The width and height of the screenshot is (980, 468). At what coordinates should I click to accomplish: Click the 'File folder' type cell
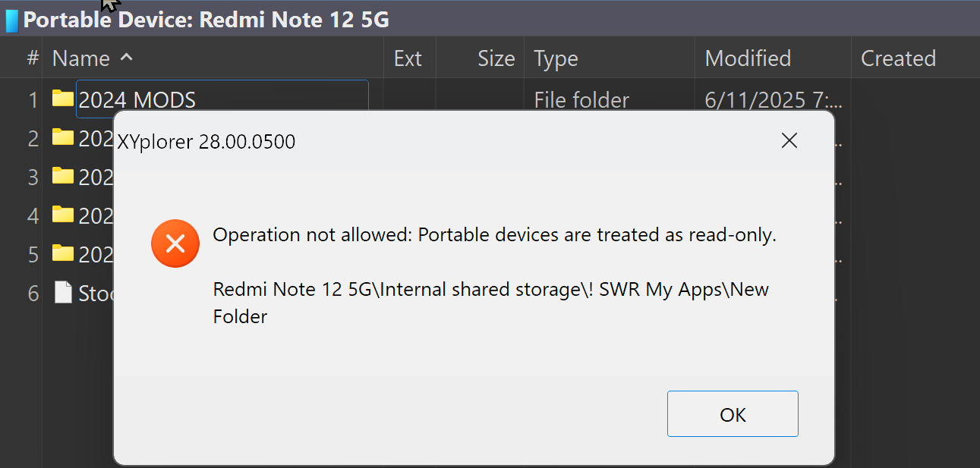tap(581, 99)
